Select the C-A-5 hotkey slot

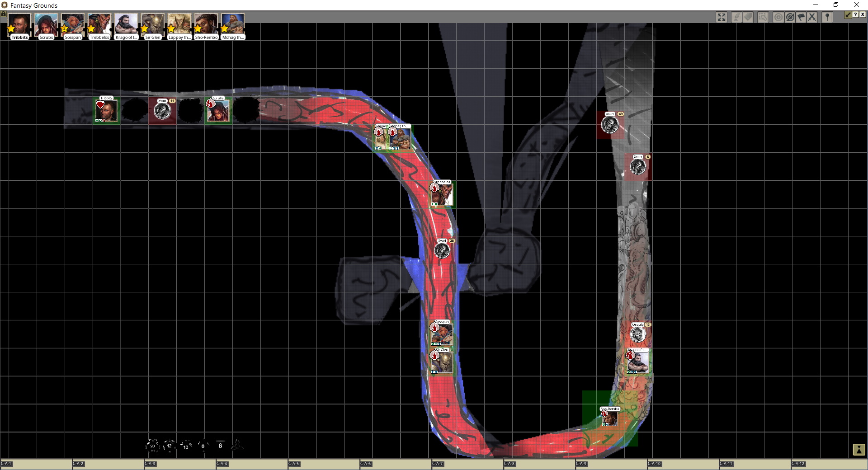pyautogui.click(x=323, y=464)
